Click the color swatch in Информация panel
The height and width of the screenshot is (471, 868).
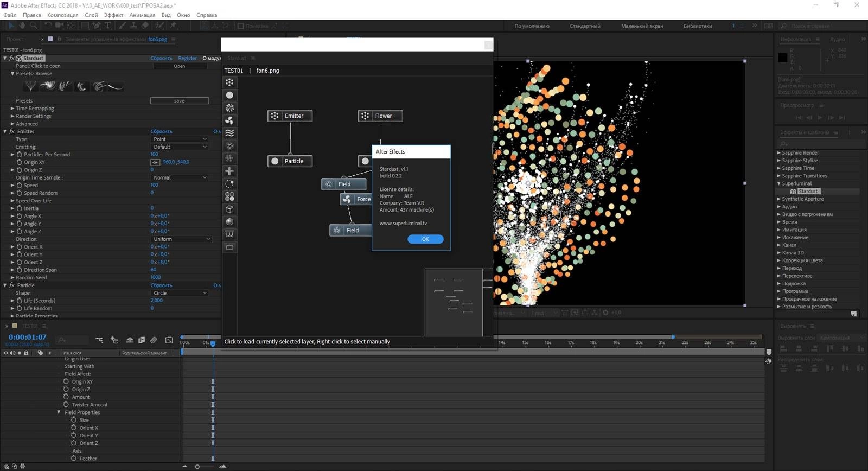point(783,58)
